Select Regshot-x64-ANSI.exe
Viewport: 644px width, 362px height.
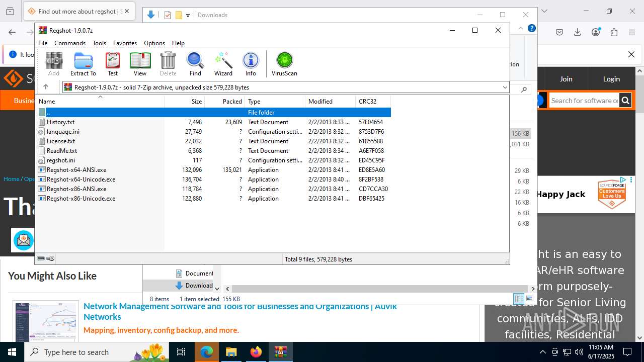pyautogui.click(x=213, y=169)
